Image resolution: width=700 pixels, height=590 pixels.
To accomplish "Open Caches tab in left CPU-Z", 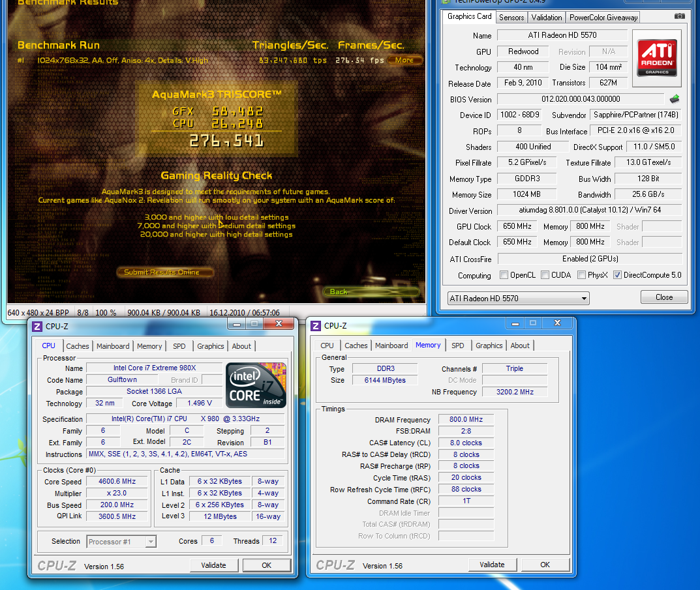I will pyautogui.click(x=77, y=346).
